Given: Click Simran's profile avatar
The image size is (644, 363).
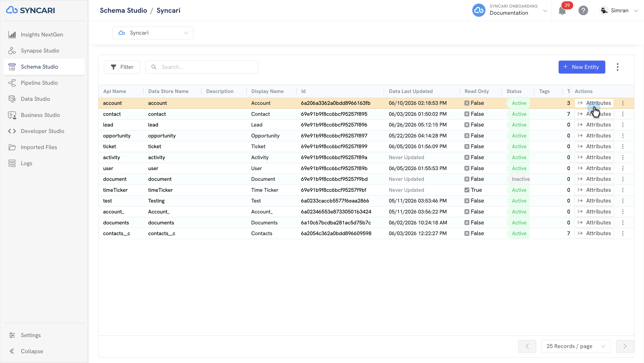Looking at the screenshot, I should 604,11.
